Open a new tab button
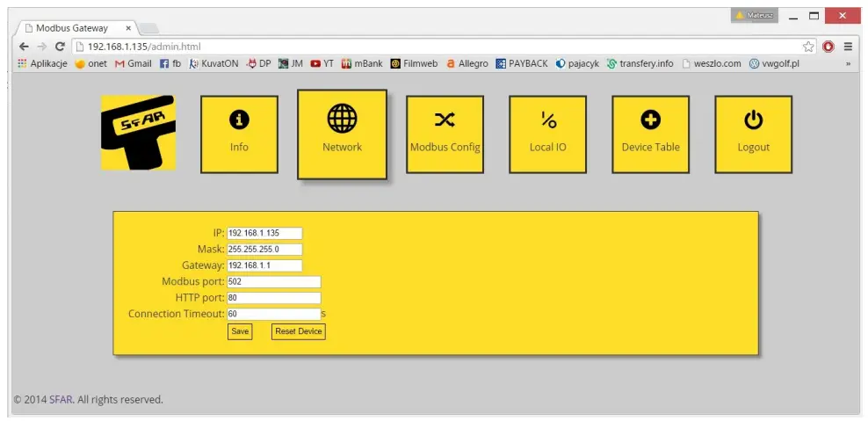Image resolution: width=868 pixels, height=421 pixels. click(149, 29)
